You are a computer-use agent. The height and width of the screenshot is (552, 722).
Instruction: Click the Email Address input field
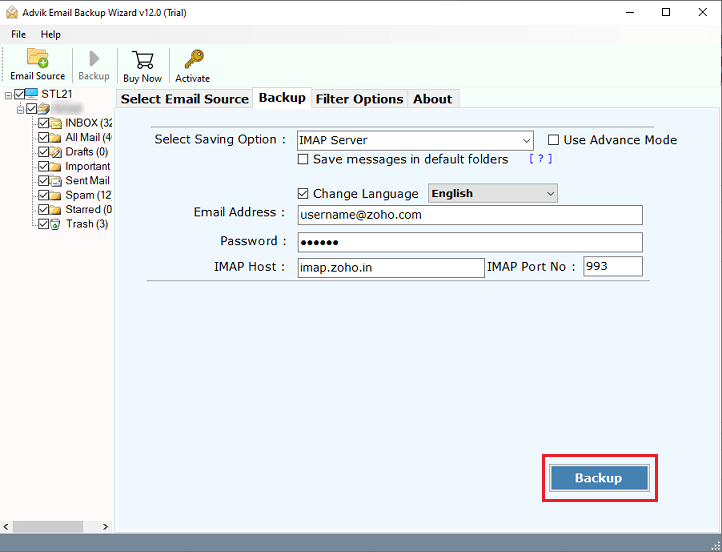pyautogui.click(x=469, y=214)
